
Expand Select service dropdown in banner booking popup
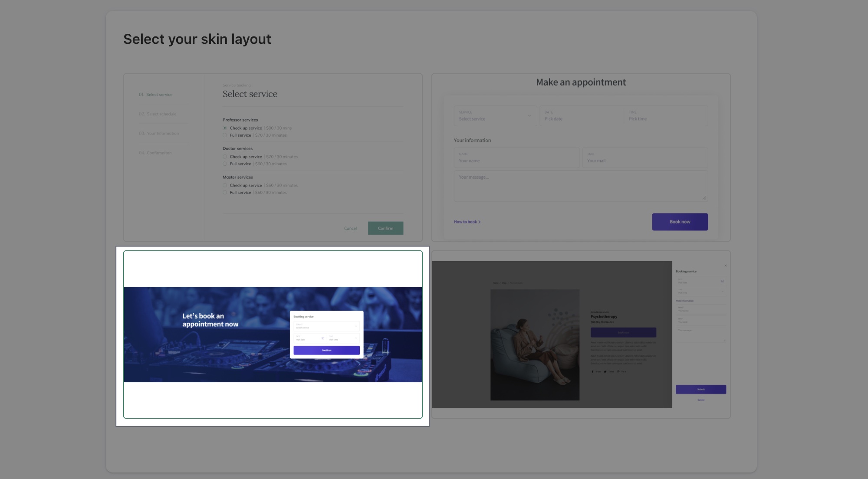[326, 326]
